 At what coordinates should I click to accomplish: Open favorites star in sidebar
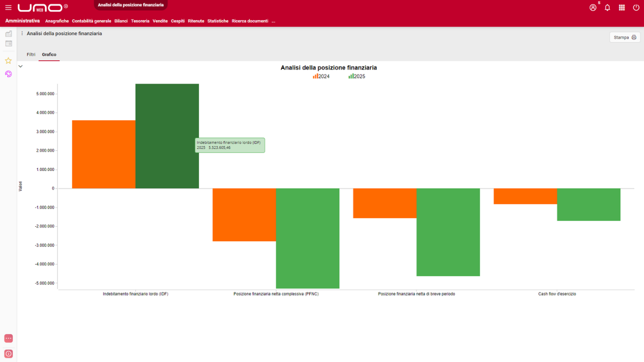tap(8, 61)
